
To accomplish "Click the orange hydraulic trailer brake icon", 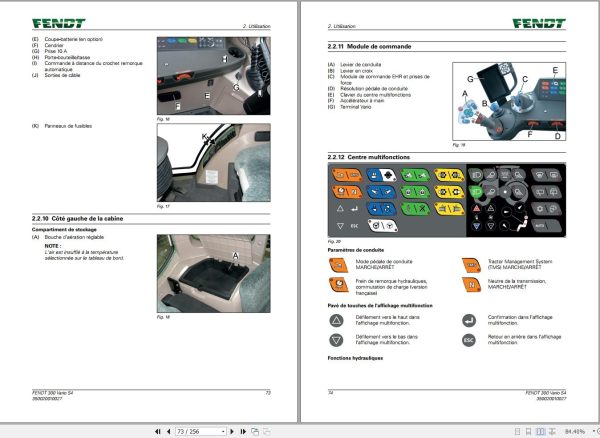I will (x=338, y=285).
